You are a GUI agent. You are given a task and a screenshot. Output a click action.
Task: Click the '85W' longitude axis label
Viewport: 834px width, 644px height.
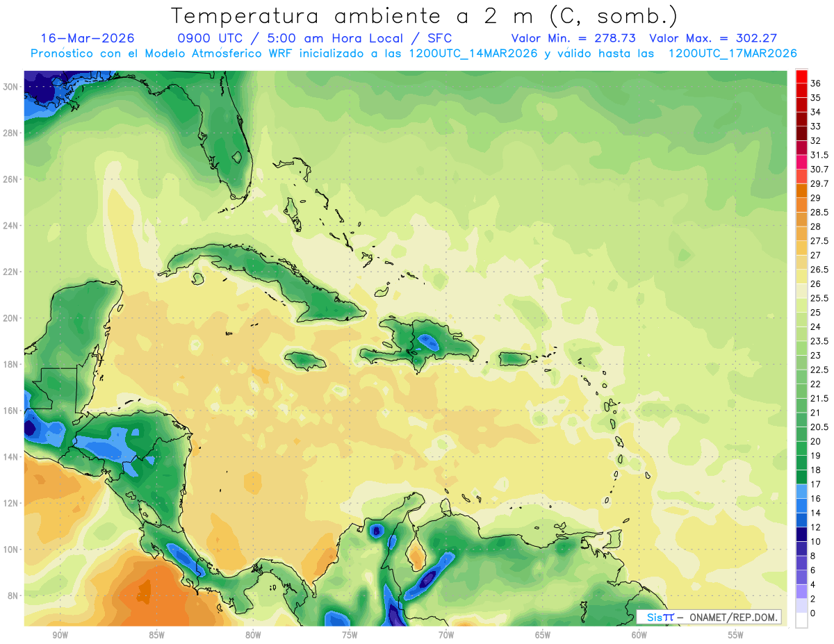click(x=156, y=635)
